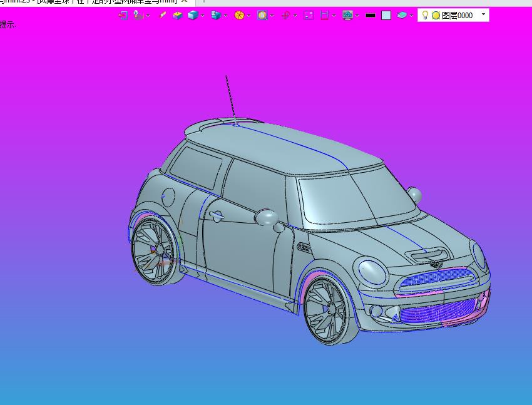The width and height of the screenshot is (532, 405).
Task: Open the zoom magnifier dropdown arrow
Action: coord(272,16)
